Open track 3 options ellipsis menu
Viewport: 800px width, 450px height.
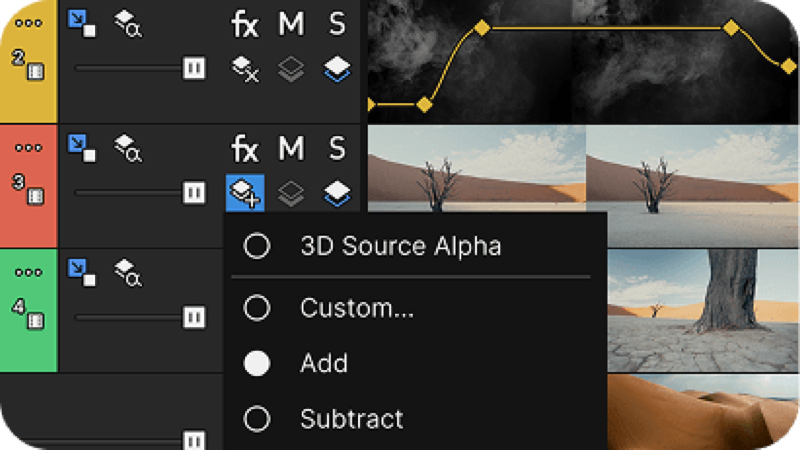(28, 148)
